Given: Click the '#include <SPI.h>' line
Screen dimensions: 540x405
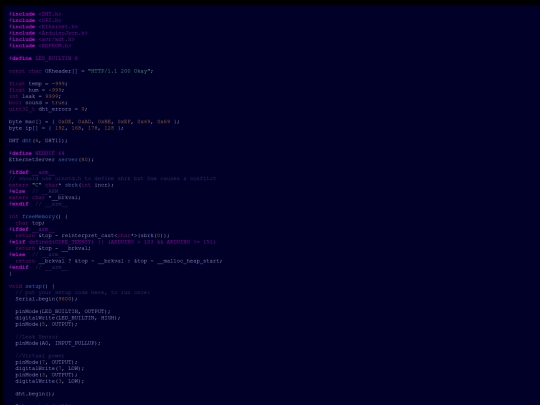Looking at the screenshot, I should [x=35, y=20].
